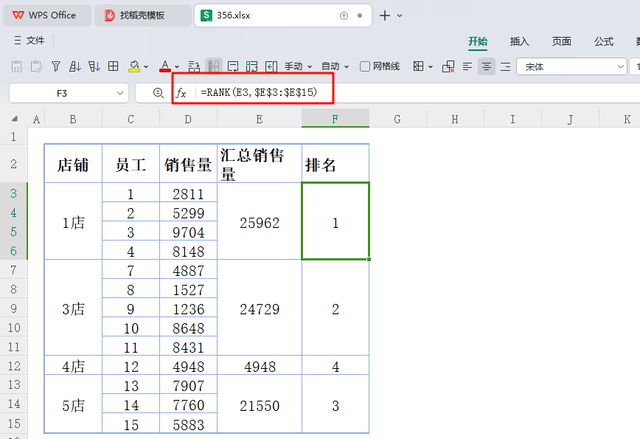Click the sort descending icon

[94, 66]
